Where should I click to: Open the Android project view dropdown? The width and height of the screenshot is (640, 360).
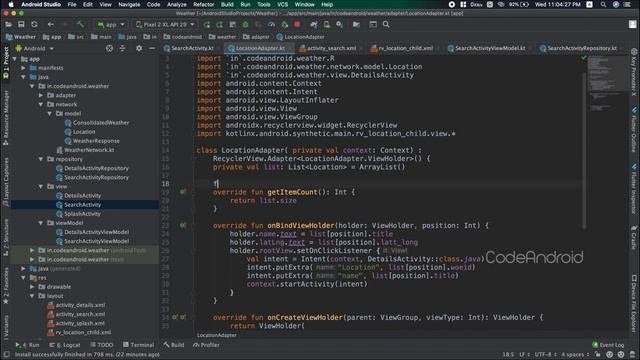coord(35,48)
